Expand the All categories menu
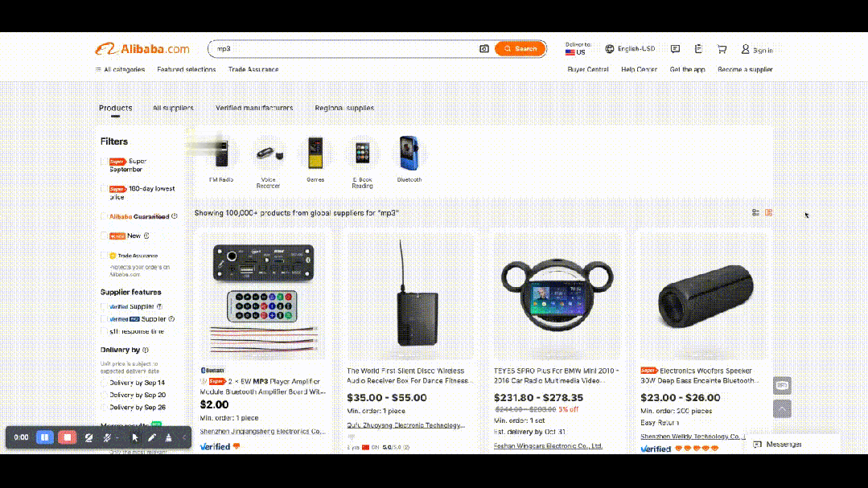This screenshot has width=868, height=488. point(120,70)
